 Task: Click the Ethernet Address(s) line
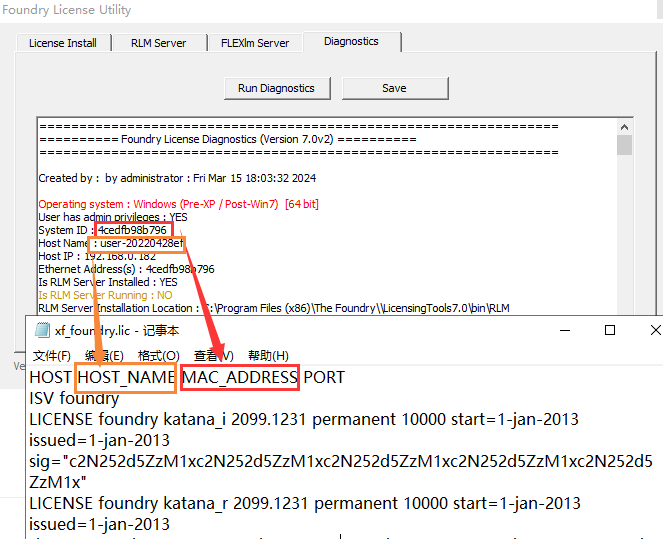126,269
